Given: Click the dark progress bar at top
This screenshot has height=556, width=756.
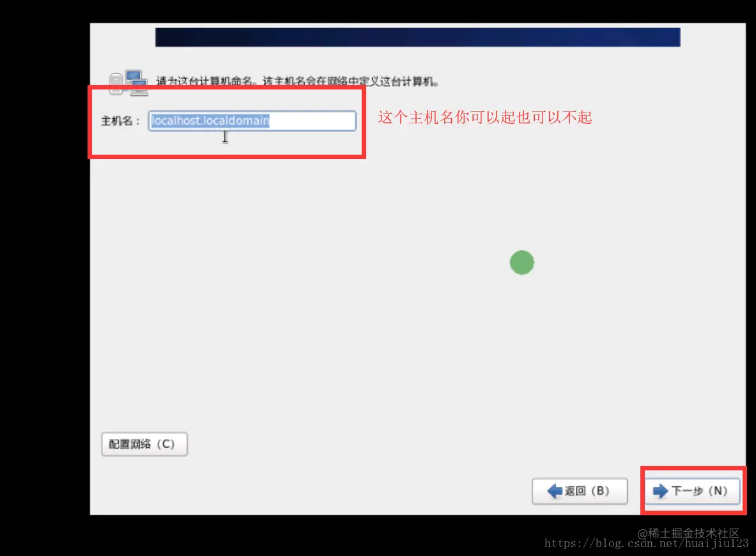Looking at the screenshot, I should [x=418, y=37].
